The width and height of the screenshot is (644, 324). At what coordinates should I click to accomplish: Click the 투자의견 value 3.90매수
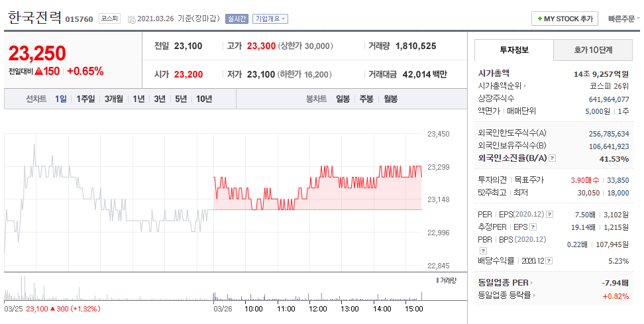point(585,180)
